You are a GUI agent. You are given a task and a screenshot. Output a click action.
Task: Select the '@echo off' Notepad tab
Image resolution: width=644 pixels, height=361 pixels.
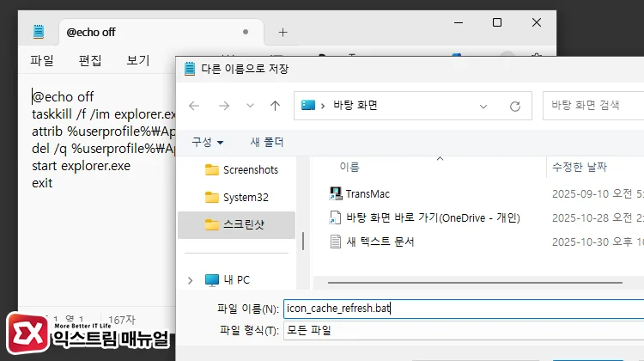[161, 32]
